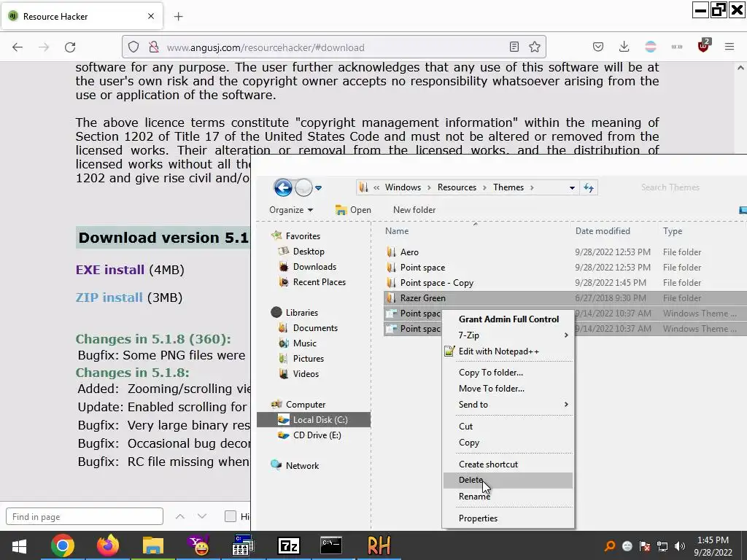747x560 pixels.
Task: Open File Explorer from the taskbar
Action: [x=153, y=545]
